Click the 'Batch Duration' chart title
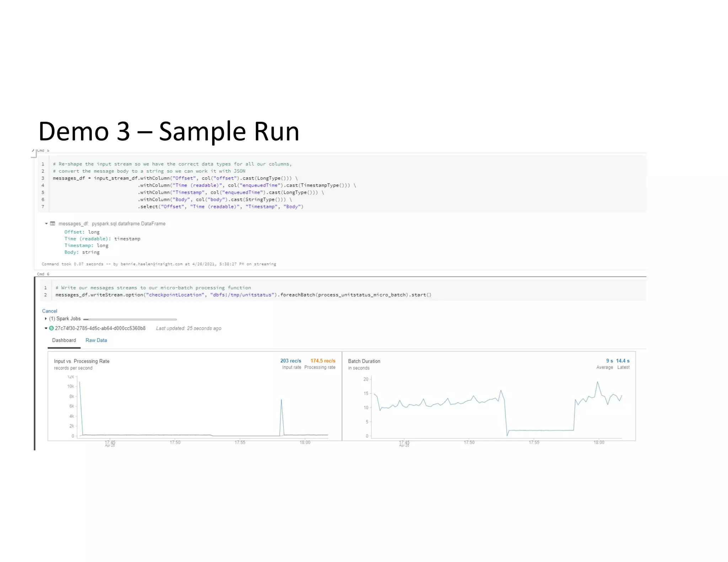728x562 pixels. tap(364, 361)
